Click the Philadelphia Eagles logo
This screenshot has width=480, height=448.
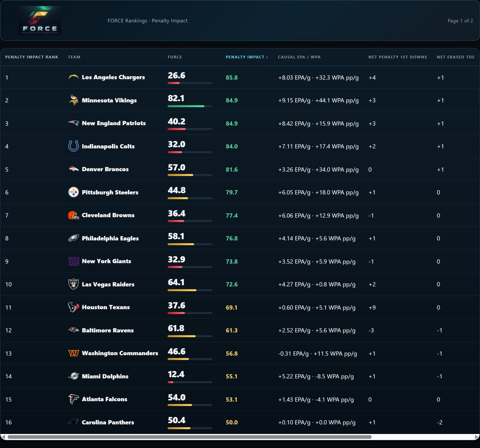(74, 238)
